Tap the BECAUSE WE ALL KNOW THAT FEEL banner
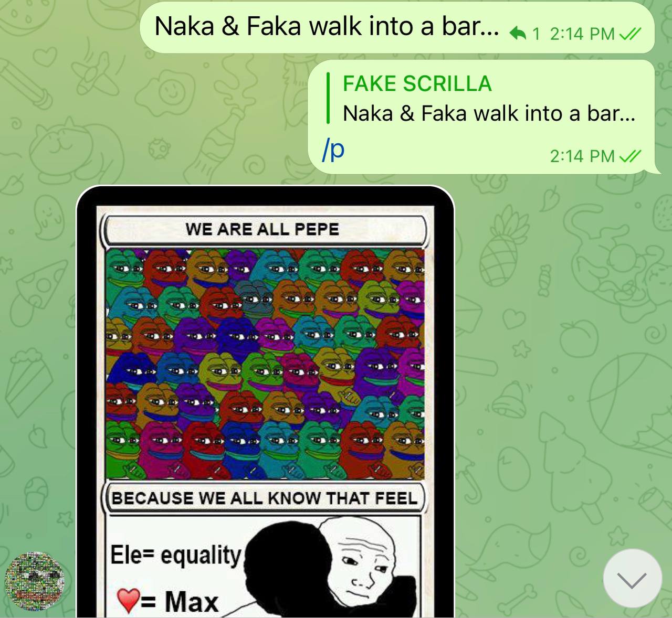 (265, 498)
